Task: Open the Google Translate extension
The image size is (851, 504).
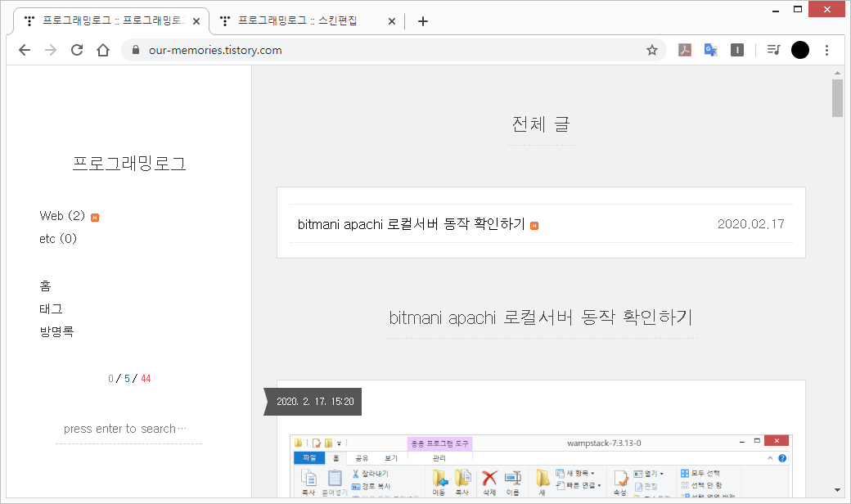Action: point(710,50)
